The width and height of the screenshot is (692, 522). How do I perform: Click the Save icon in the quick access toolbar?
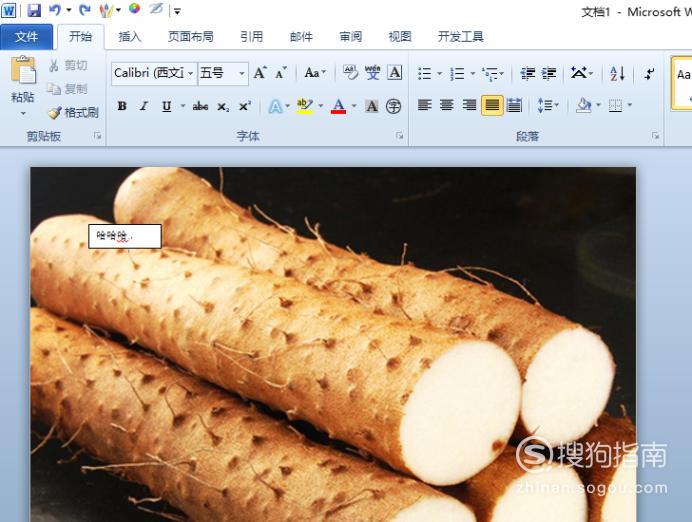[x=34, y=10]
